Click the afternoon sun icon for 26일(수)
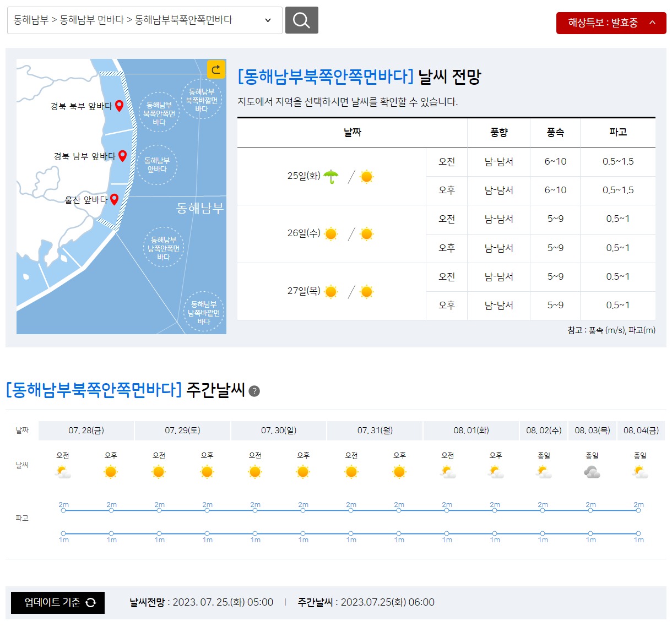 (x=367, y=234)
